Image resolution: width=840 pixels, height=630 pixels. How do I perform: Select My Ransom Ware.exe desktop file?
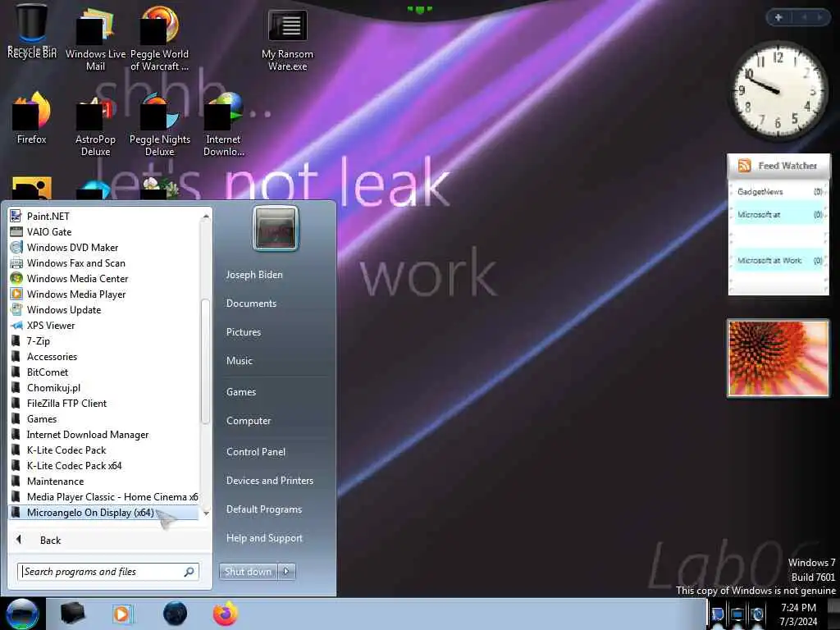[288, 41]
